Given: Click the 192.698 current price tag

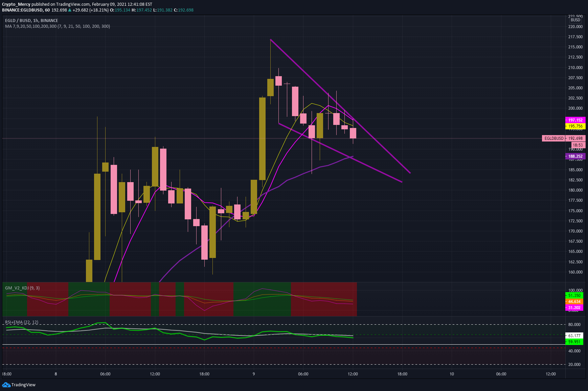Looking at the screenshot, I should [x=575, y=138].
